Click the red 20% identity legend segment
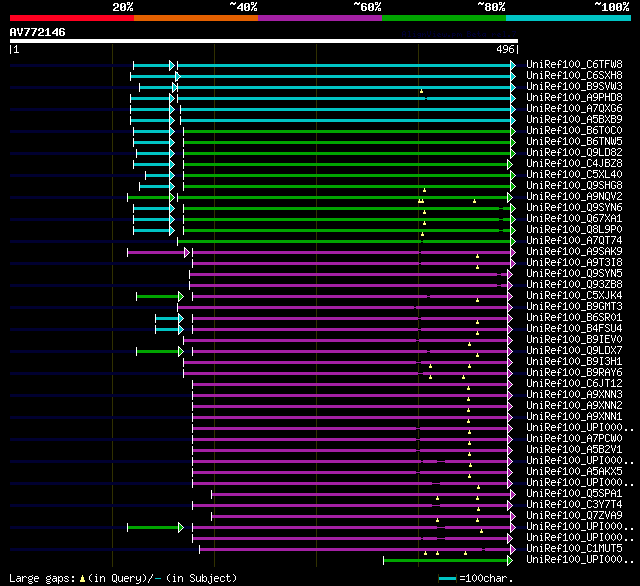The width and height of the screenshot is (640, 586). [72, 18]
